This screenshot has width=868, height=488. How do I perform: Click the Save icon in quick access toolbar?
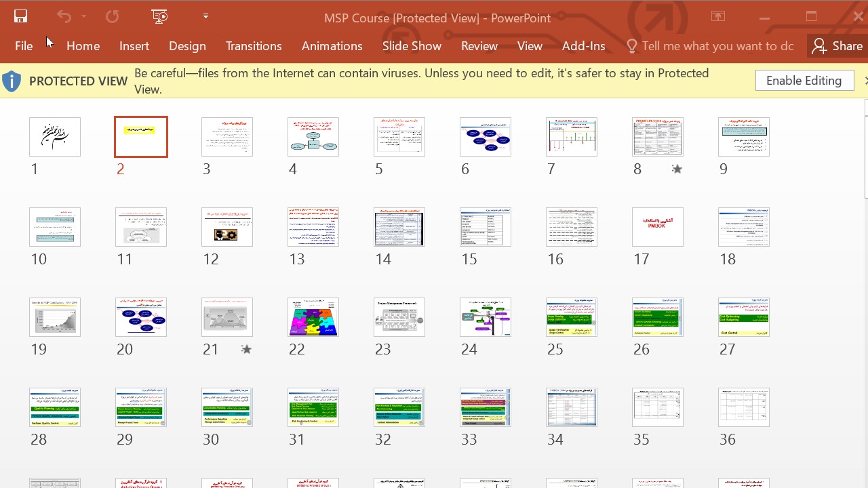(20, 17)
